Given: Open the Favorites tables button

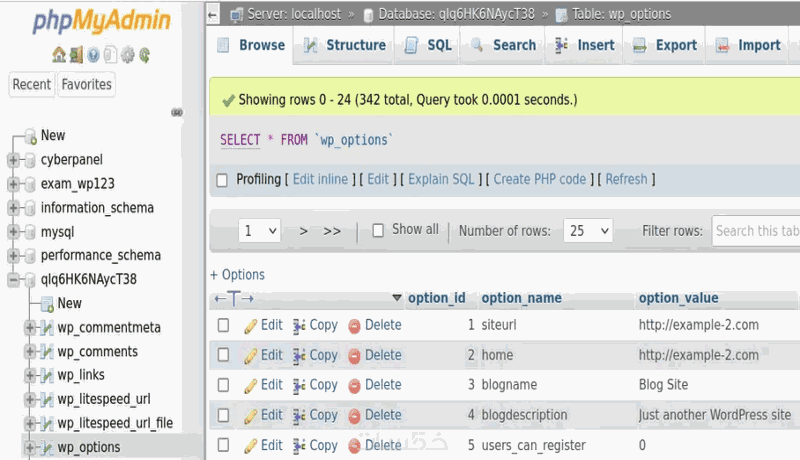Looking at the screenshot, I should 86,85.
